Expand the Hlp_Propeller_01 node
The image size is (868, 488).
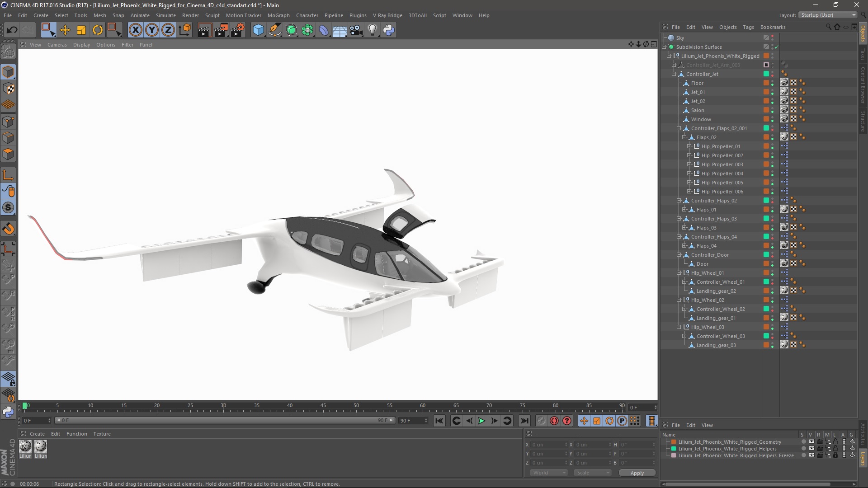point(689,146)
